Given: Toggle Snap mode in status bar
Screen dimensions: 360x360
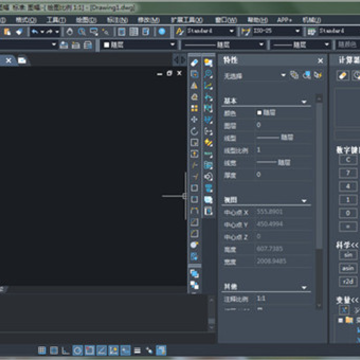Looking at the screenshot, I should [42, 350].
